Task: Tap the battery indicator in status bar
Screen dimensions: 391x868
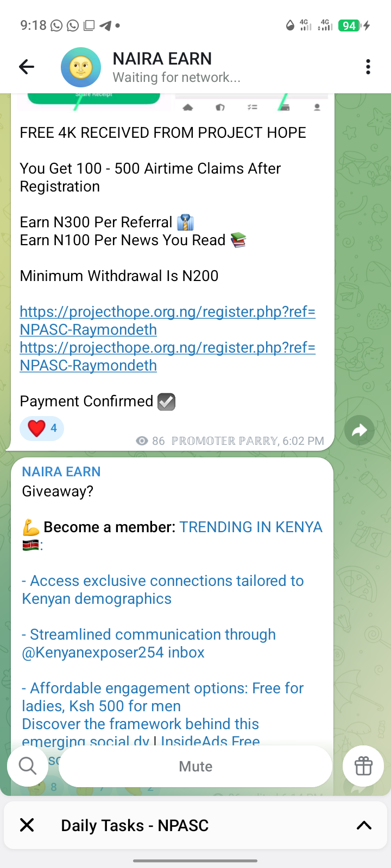Action: (349, 25)
